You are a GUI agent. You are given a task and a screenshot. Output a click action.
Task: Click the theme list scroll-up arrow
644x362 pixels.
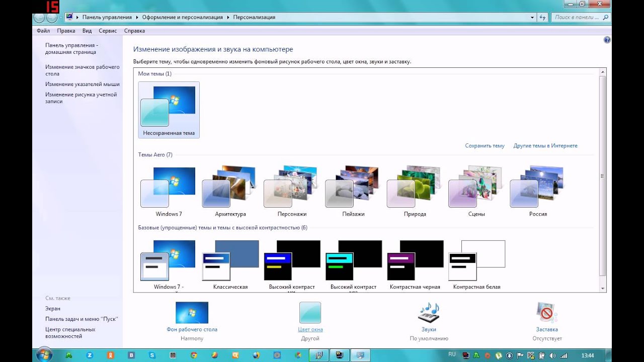click(603, 72)
